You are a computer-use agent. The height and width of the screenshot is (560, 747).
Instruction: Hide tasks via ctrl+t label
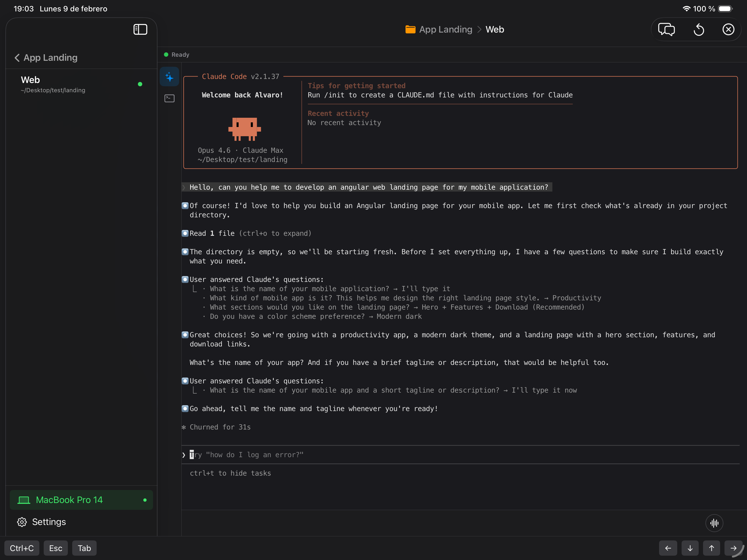point(230,473)
